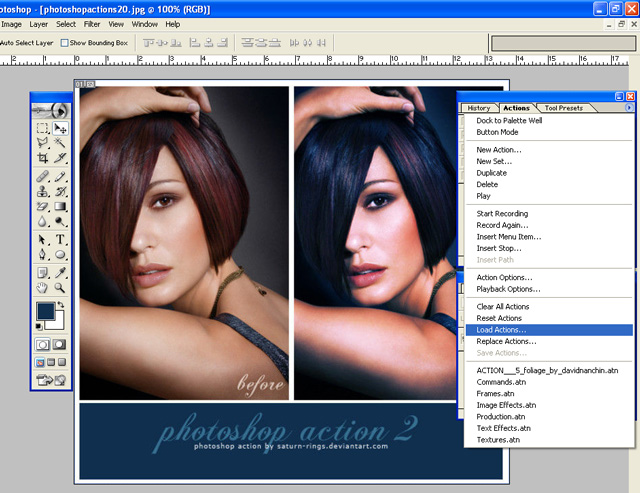
Task: Open the Tool Presets tab
Action: (x=564, y=108)
